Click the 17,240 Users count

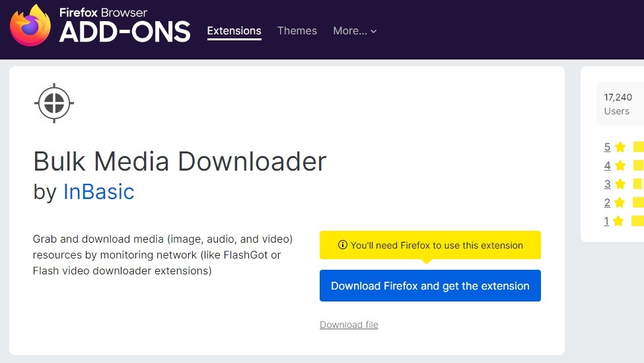618,104
